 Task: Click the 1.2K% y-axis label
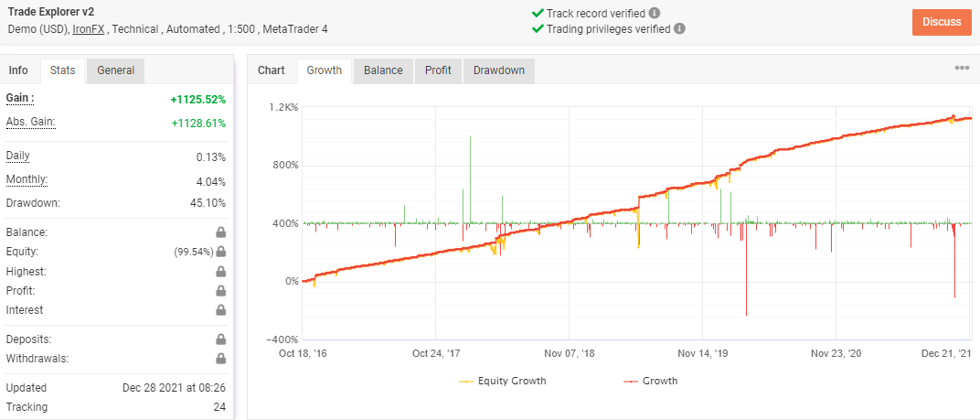click(x=283, y=108)
